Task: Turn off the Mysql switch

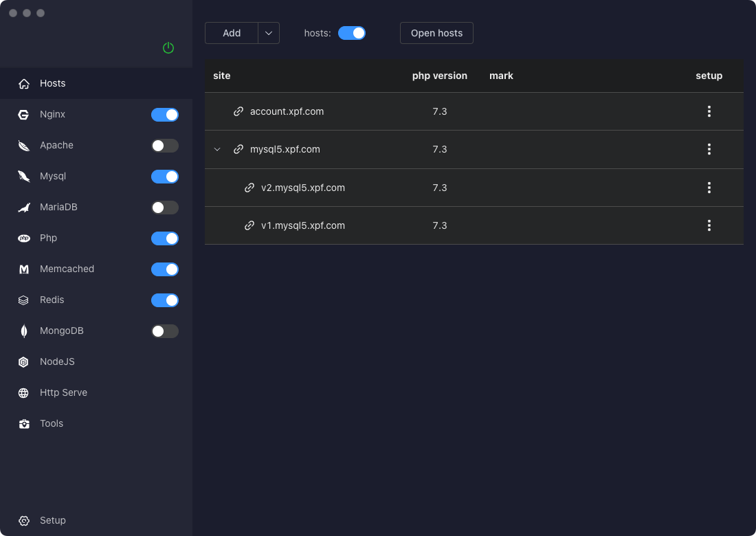Action: (x=165, y=177)
